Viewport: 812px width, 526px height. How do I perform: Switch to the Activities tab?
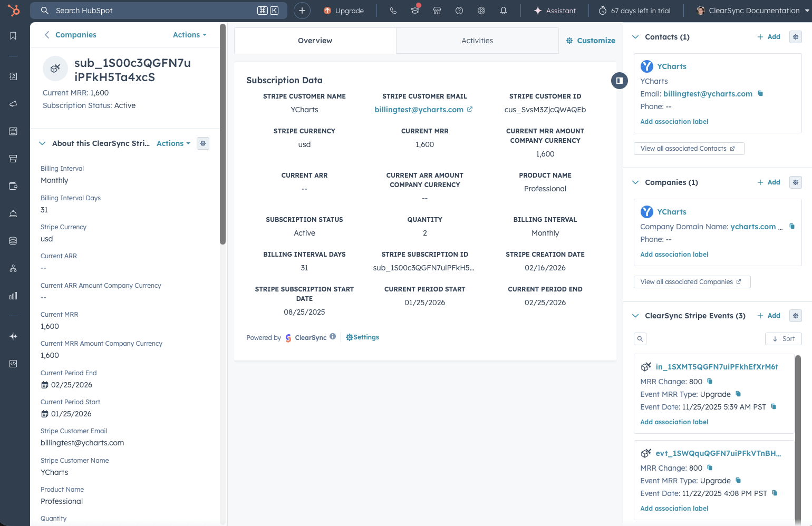click(477, 41)
